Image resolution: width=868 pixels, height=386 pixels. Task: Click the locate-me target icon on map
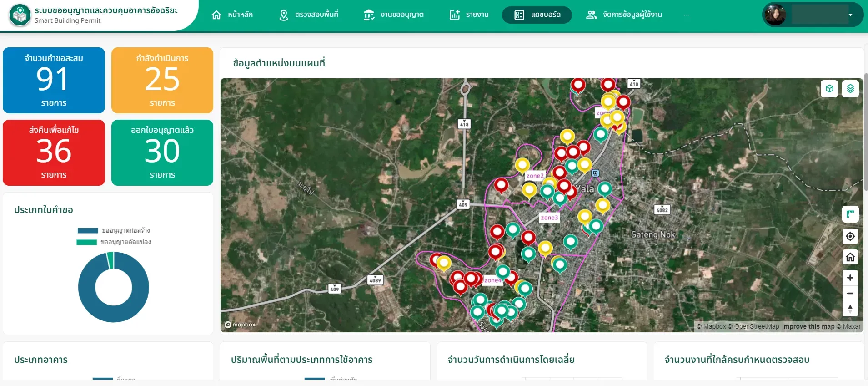(x=850, y=236)
